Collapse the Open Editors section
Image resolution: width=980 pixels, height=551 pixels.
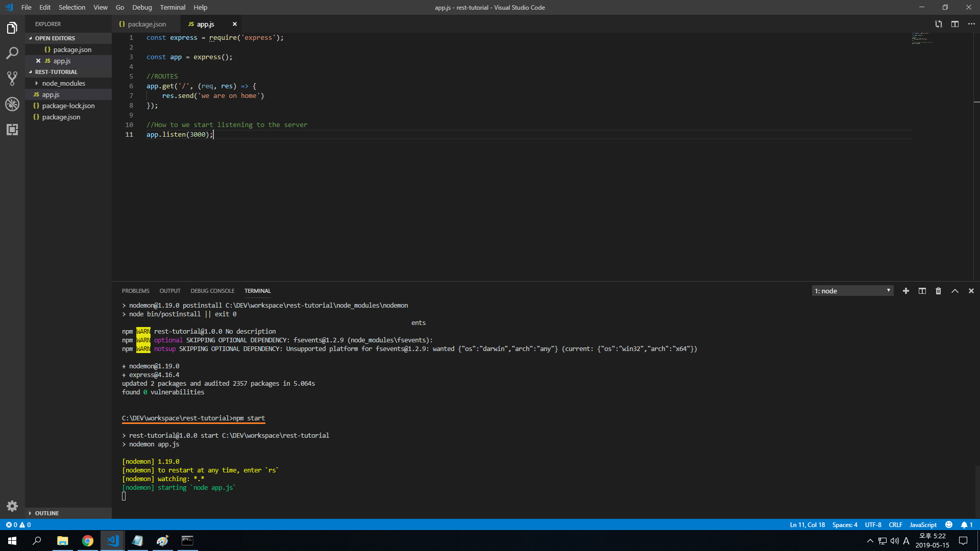68,38
